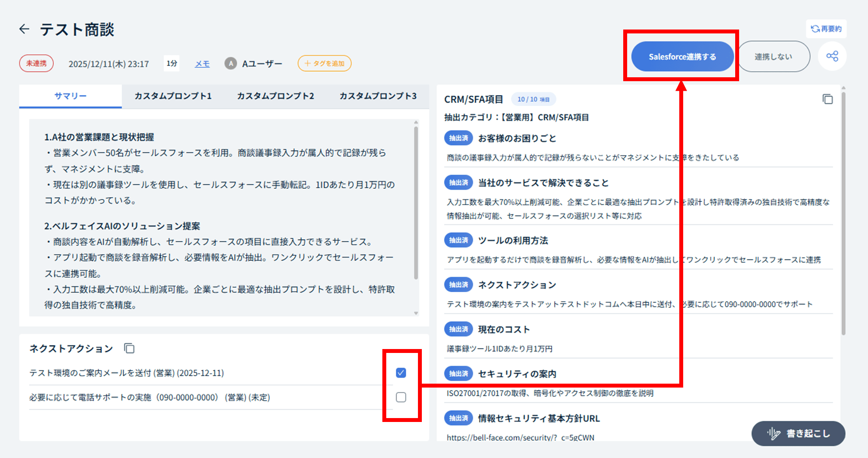
Task: Click the 再要約 refresh button
Action: coord(826,29)
